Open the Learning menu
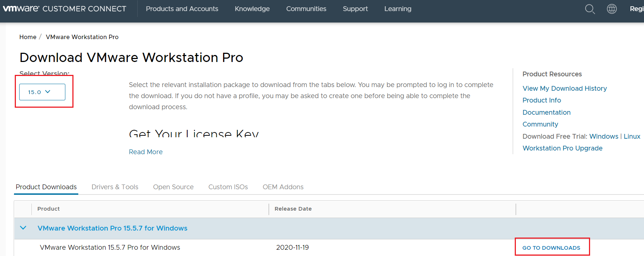This screenshot has width=644, height=256. pos(398,8)
